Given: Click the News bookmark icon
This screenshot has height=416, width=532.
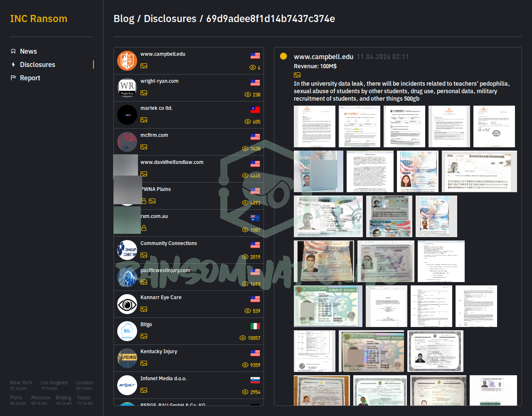Looking at the screenshot, I should click(x=13, y=51).
